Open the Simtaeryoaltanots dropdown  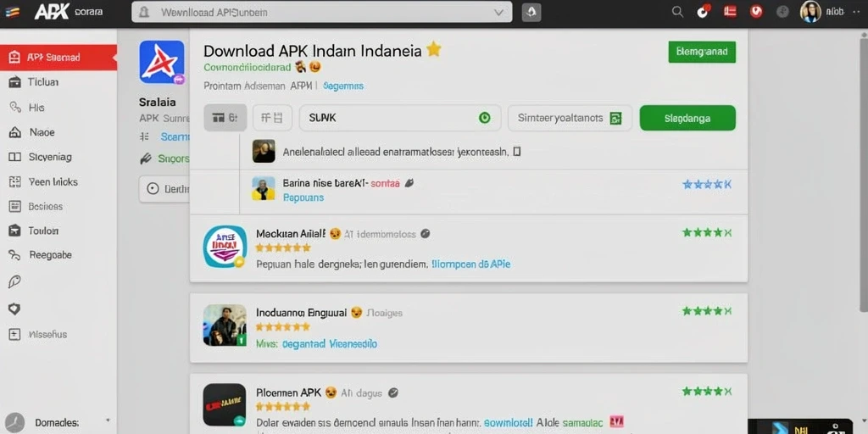pos(570,118)
